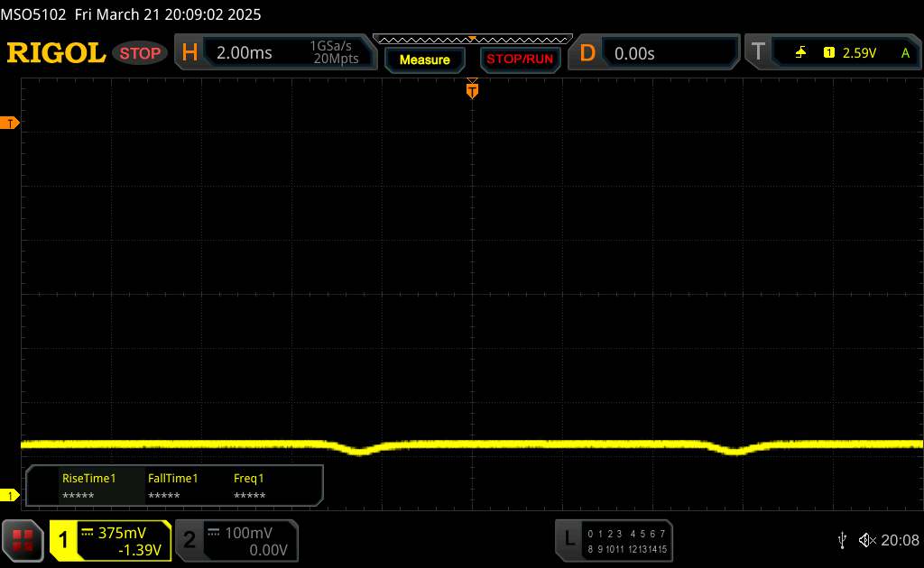Click the orange trigger level marker on left edge

click(x=11, y=123)
